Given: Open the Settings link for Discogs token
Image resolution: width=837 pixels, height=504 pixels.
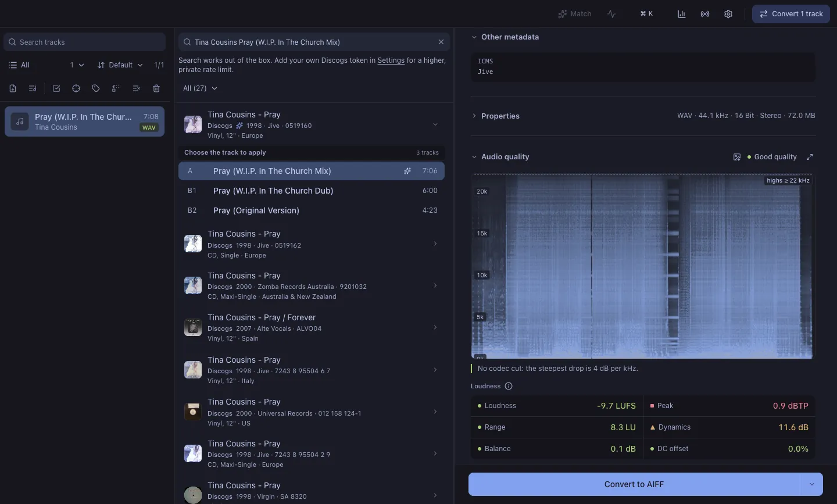Looking at the screenshot, I should click(x=391, y=60).
